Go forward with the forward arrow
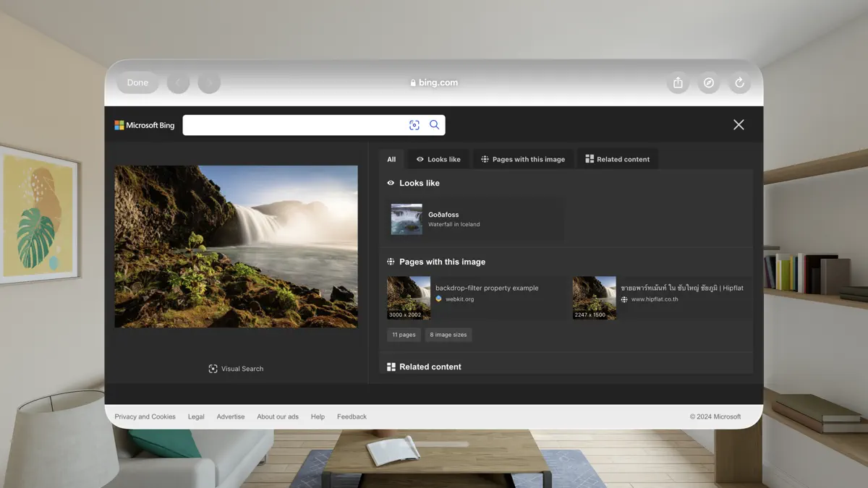 pos(209,82)
